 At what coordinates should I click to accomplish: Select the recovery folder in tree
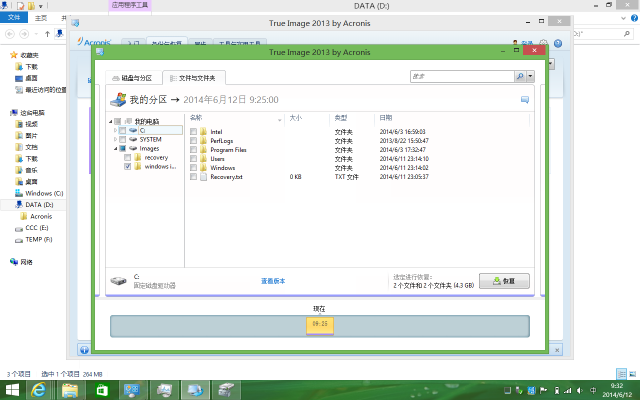tap(156, 158)
